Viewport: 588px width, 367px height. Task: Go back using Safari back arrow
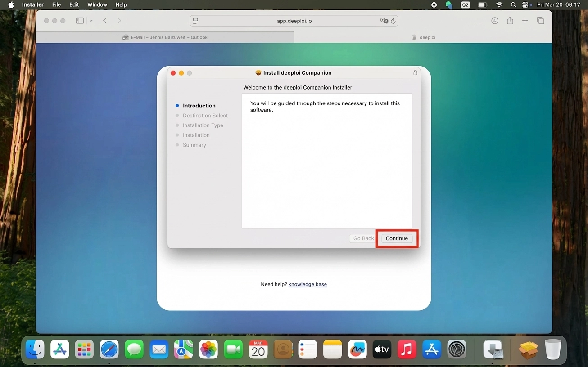[105, 21]
